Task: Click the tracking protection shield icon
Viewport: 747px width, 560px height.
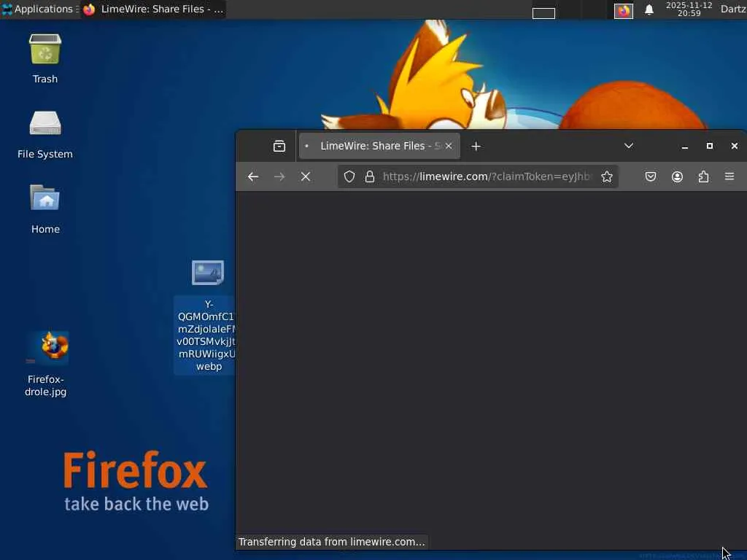Action: tap(349, 176)
